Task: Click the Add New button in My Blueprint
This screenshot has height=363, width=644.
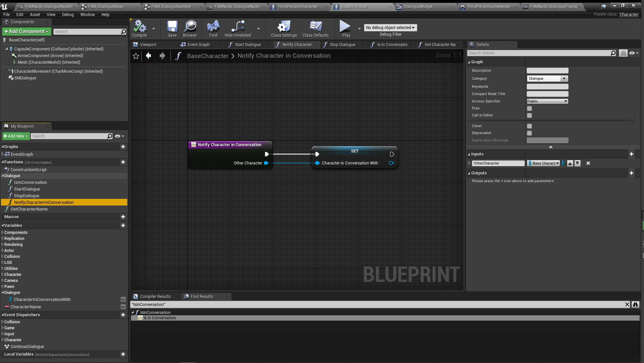Action: point(16,136)
